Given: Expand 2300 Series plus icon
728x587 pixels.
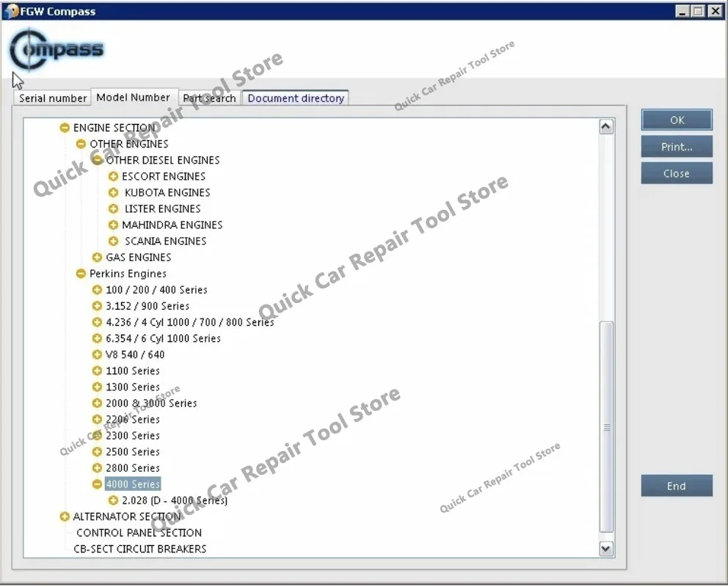Looking at the screenshot, I should point(97,436).
